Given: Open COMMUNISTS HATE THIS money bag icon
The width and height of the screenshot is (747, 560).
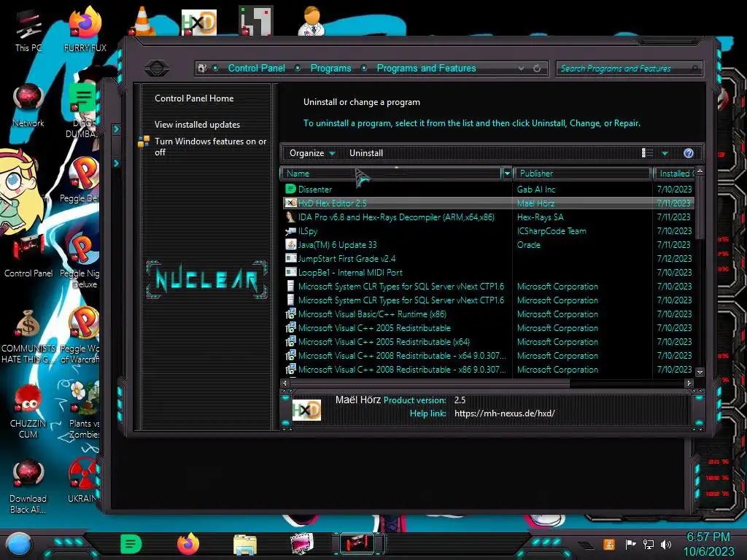Looking at the screenshot, I should click(x=28, y=337).
